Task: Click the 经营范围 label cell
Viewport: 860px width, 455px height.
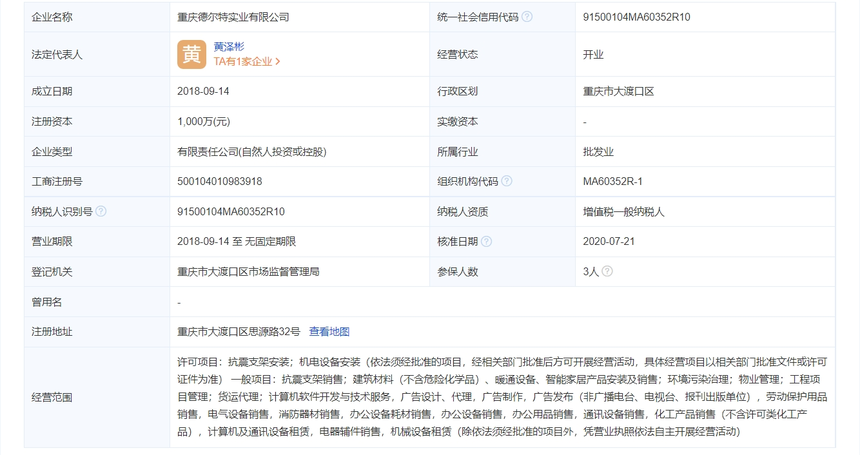Action: [97, 397]
